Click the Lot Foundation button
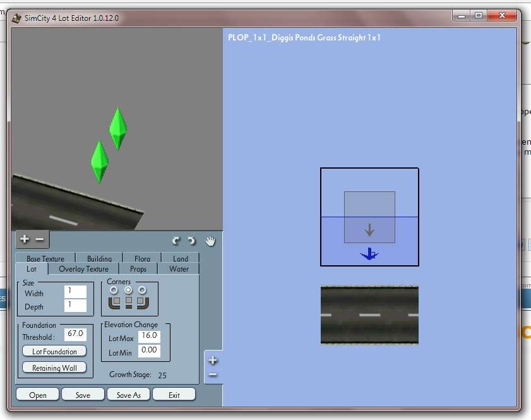 (x=54, y=351)
